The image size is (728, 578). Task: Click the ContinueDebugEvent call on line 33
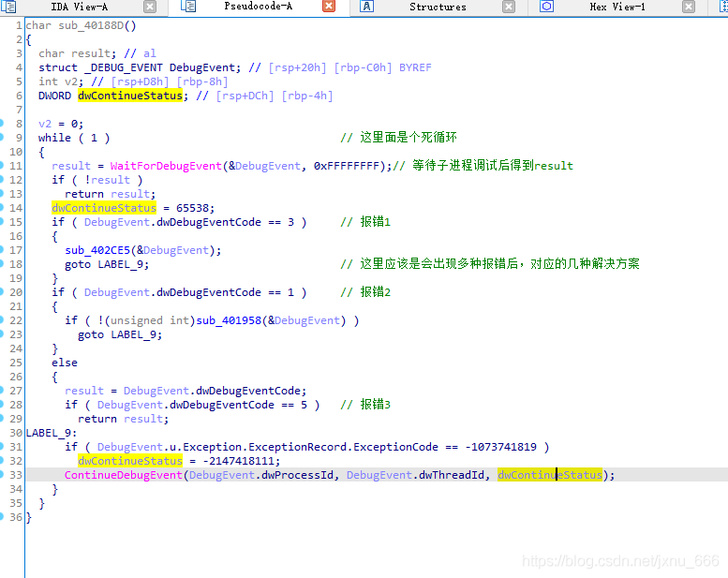[124, 475]
